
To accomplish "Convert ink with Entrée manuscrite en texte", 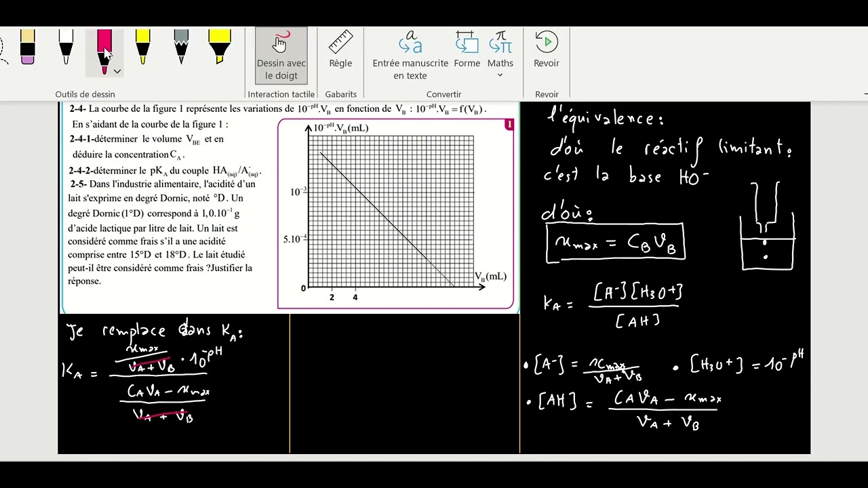I will (410, 56).
